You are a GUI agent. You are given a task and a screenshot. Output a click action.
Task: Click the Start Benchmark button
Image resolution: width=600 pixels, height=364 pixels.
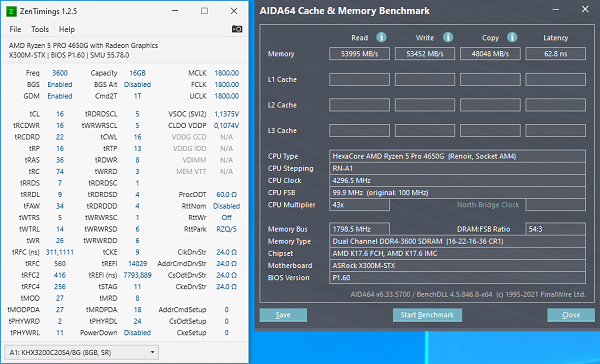coord(427,315)
